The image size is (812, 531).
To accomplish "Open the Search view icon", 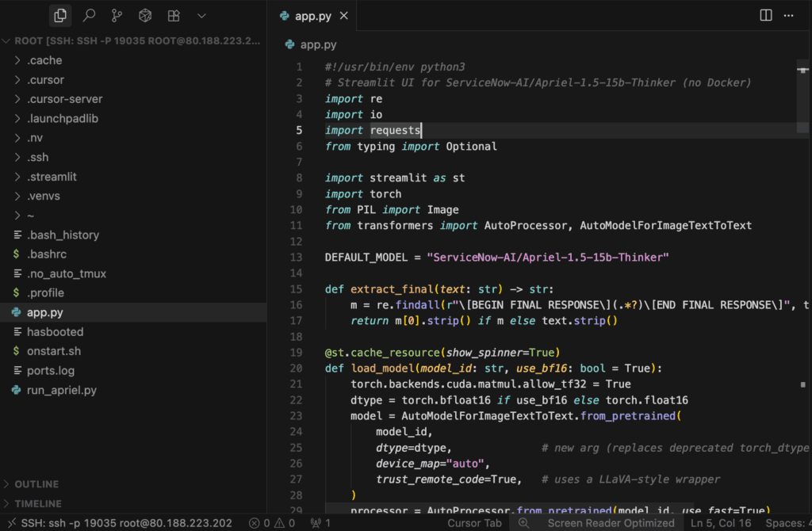I will [x=89, y=15].
